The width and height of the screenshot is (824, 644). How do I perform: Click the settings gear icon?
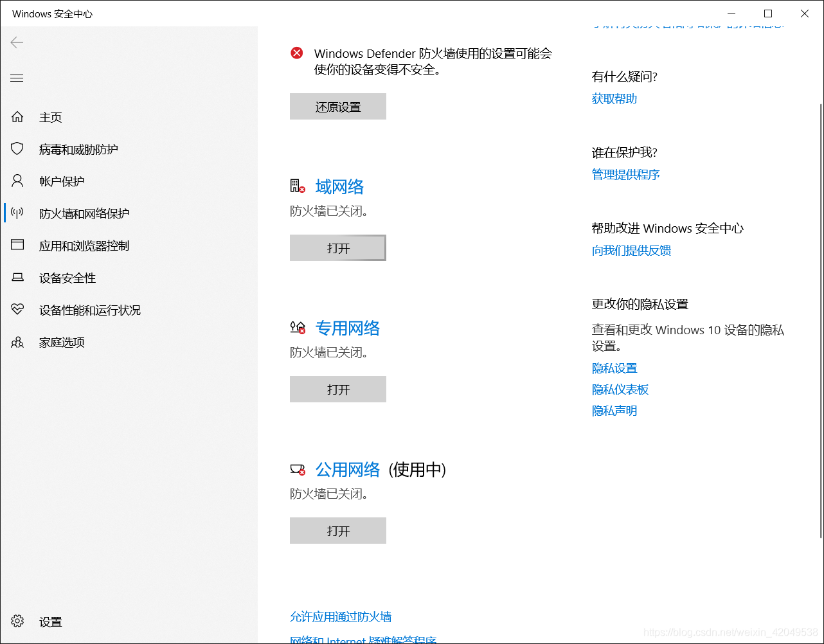[17, 622]
